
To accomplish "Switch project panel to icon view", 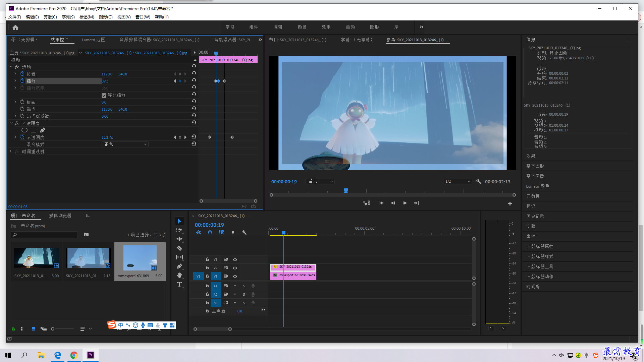I will pos(34,329).
